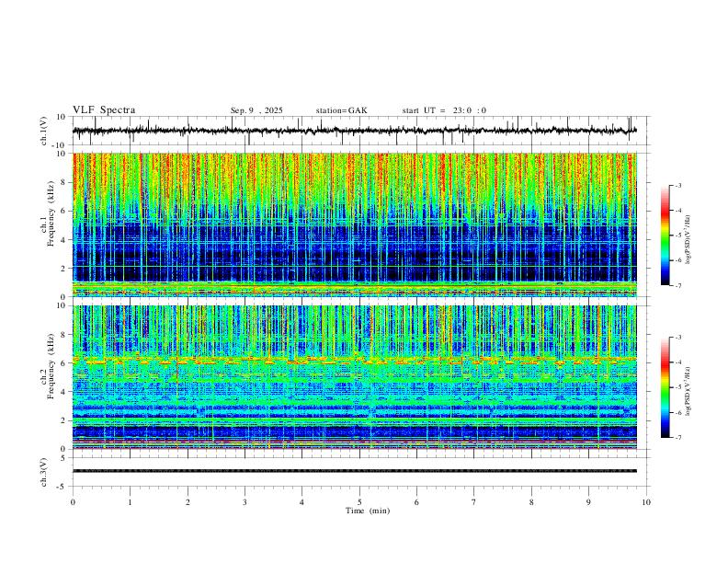The width and height of the screenshot is (728, 563).
Task: Click the 'VLF Spectra' title text
Action: (104, 110)
